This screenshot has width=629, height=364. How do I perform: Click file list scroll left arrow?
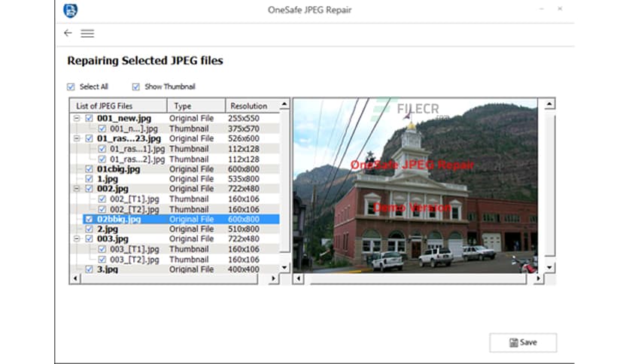click(75, 278)
